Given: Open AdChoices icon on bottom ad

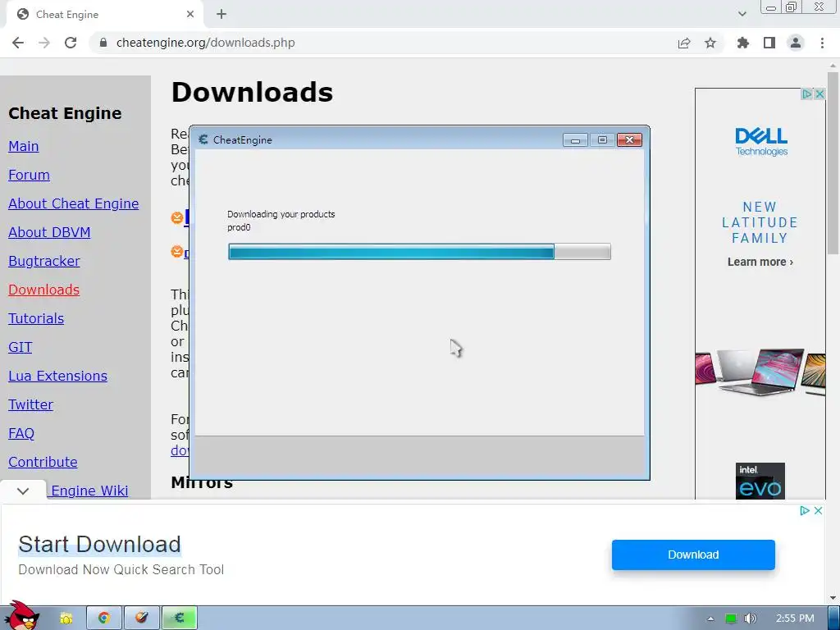Looking at the screenshot, I should coord(805,510).
